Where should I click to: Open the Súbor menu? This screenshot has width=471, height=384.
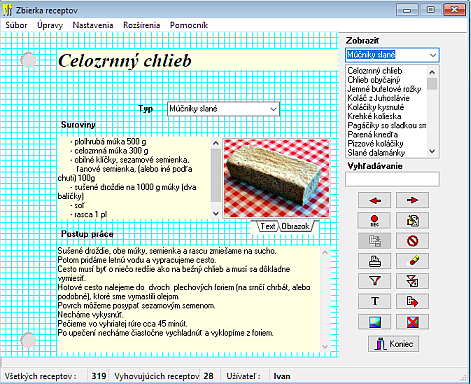[16, 25]
